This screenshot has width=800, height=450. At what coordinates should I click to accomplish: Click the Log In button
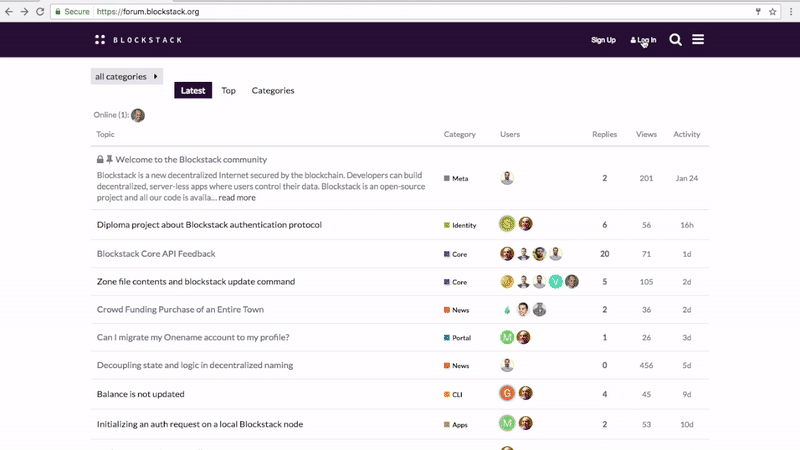[643, 40]
